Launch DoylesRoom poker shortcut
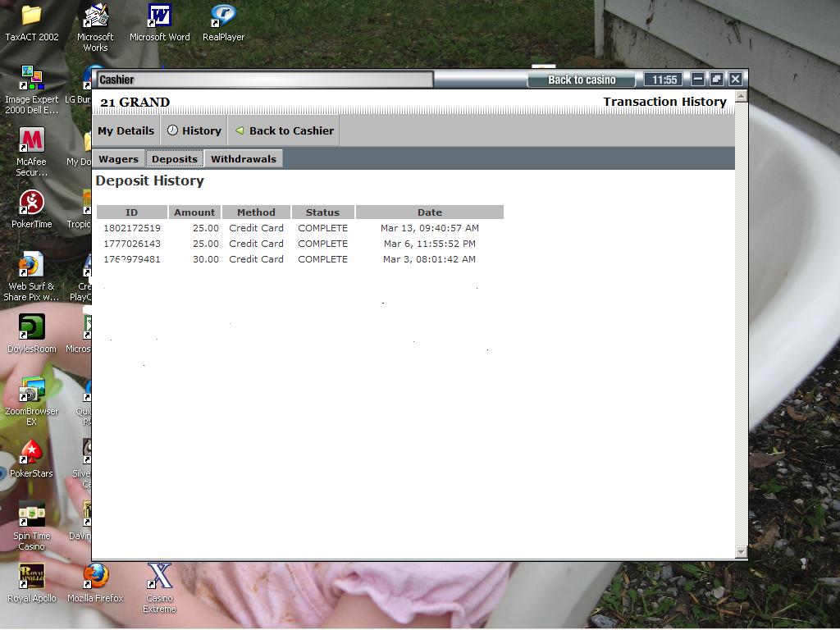The height and width of the screenshot is (630, 840). [x=31, y=334]
